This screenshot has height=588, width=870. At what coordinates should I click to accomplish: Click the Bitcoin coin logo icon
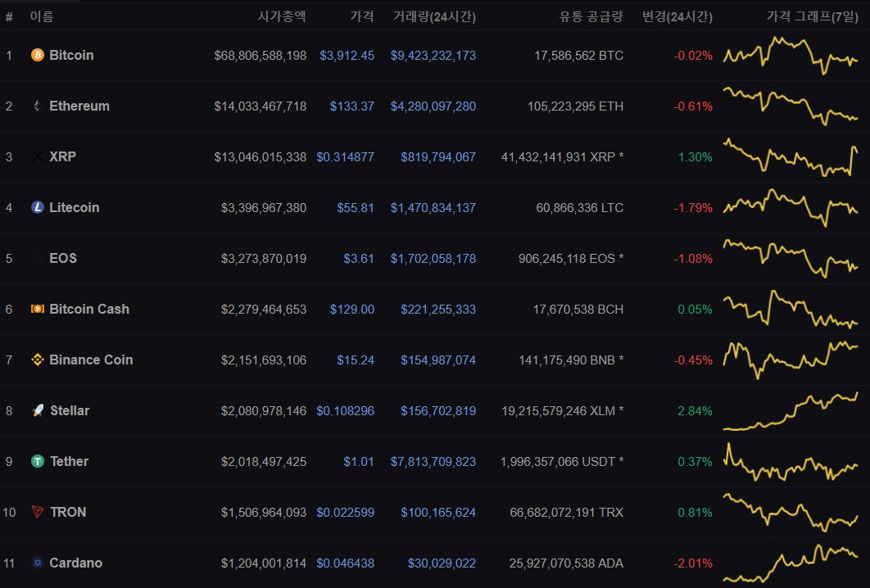pos(37,55)
